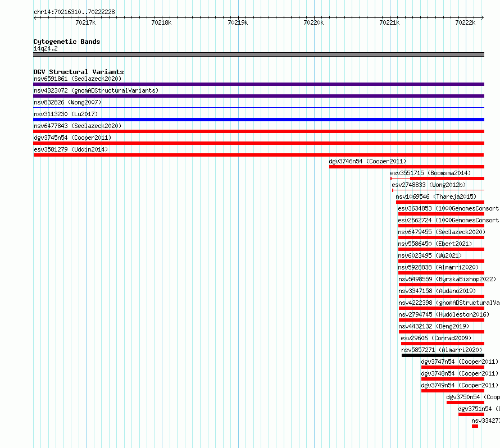Click the thick blue bar under nsv3113230
Viewport: 500px width, 448px height.
point(258,120)
